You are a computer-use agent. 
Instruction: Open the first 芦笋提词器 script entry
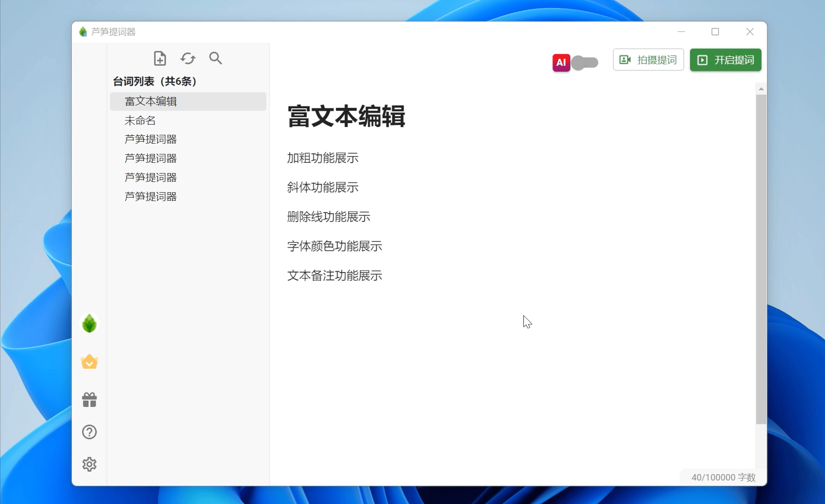(x=150, y=139)
